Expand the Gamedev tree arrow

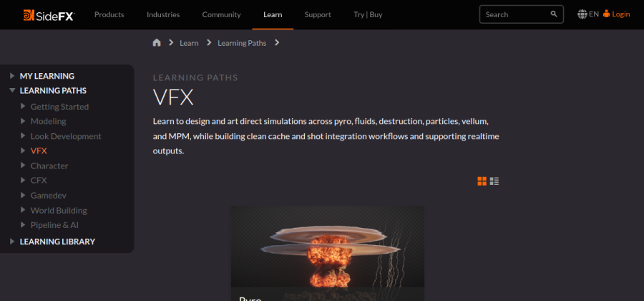23,195
